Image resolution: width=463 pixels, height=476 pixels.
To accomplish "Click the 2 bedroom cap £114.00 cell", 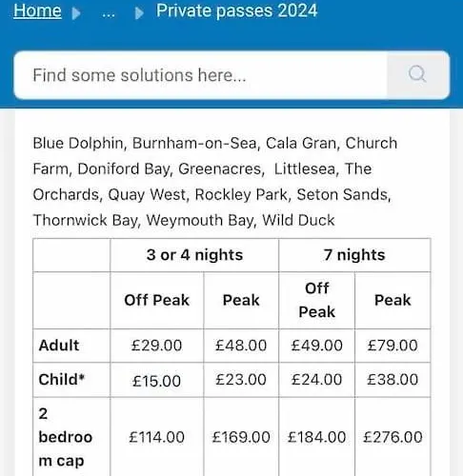I will pos(157,437).
